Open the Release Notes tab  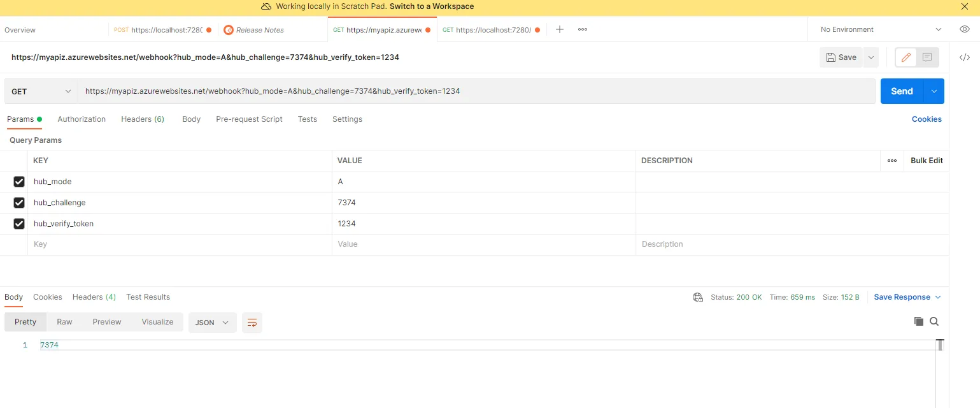coord(273,30)
